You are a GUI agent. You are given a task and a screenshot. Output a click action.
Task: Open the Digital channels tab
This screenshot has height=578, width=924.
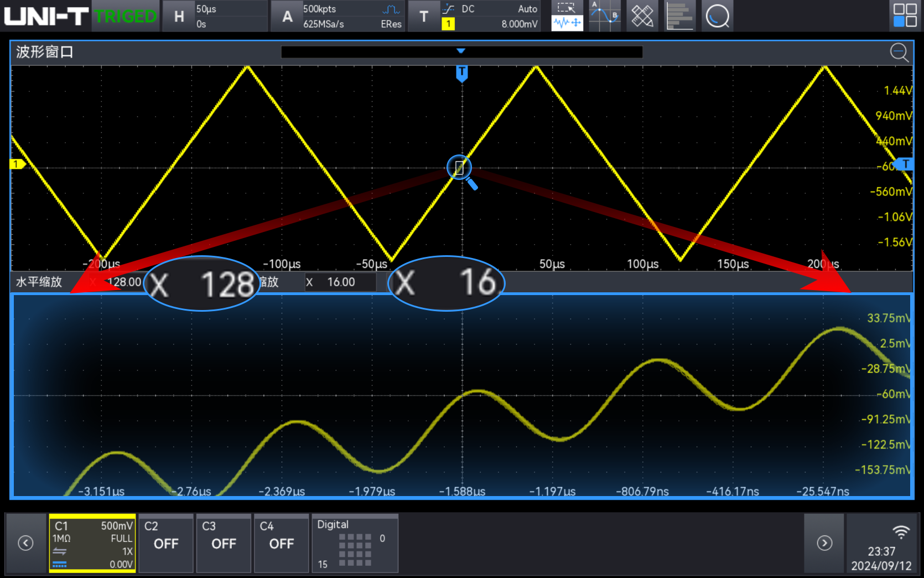(x=355, y=543)
